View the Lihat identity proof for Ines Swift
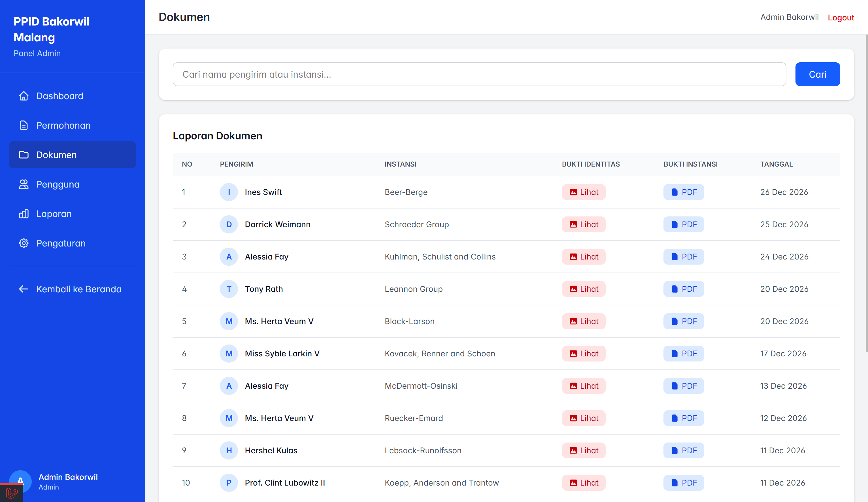Viewport: 868px width, 502px height. pyautogui.click(x=584, y=192)
